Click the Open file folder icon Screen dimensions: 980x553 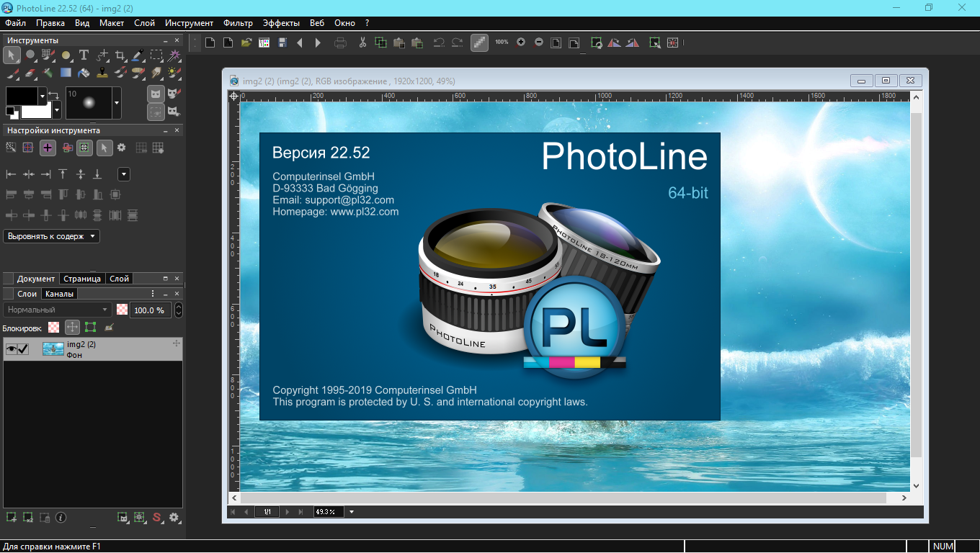[246, 42]
